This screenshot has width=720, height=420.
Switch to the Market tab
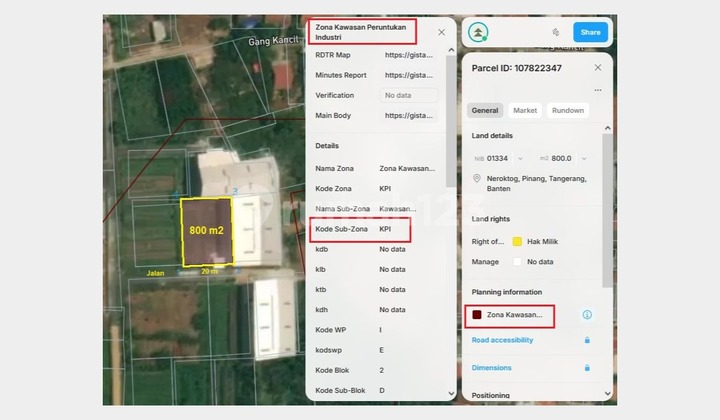pos(525,110)
